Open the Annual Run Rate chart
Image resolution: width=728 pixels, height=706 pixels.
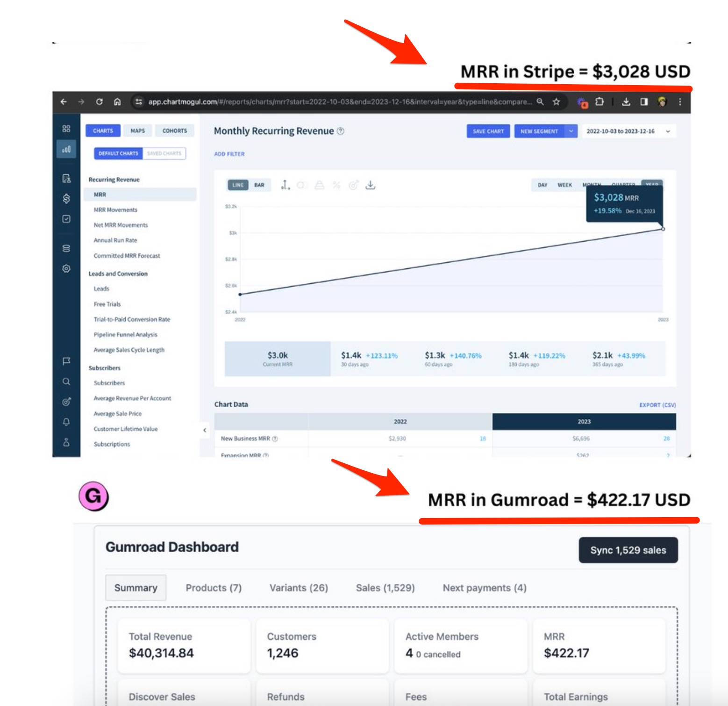(x=115, y=240)
